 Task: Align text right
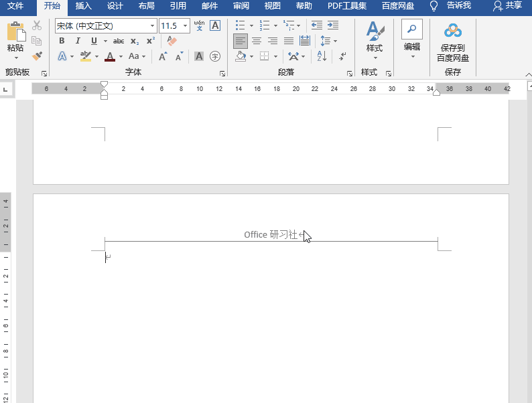(273, 41)
